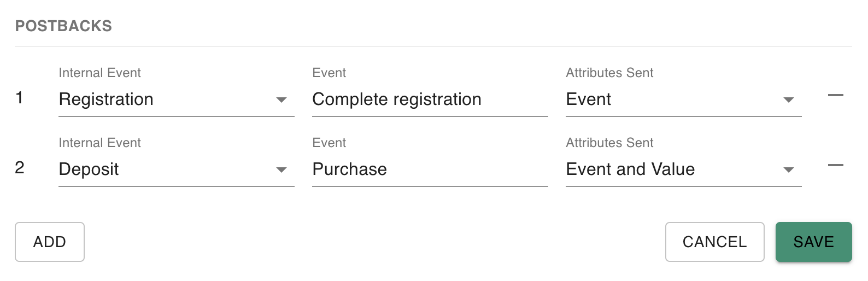Viewport: 868px width, 281px height.
Task: Click the Internal Event label above Registration
Action: (99, 73)
